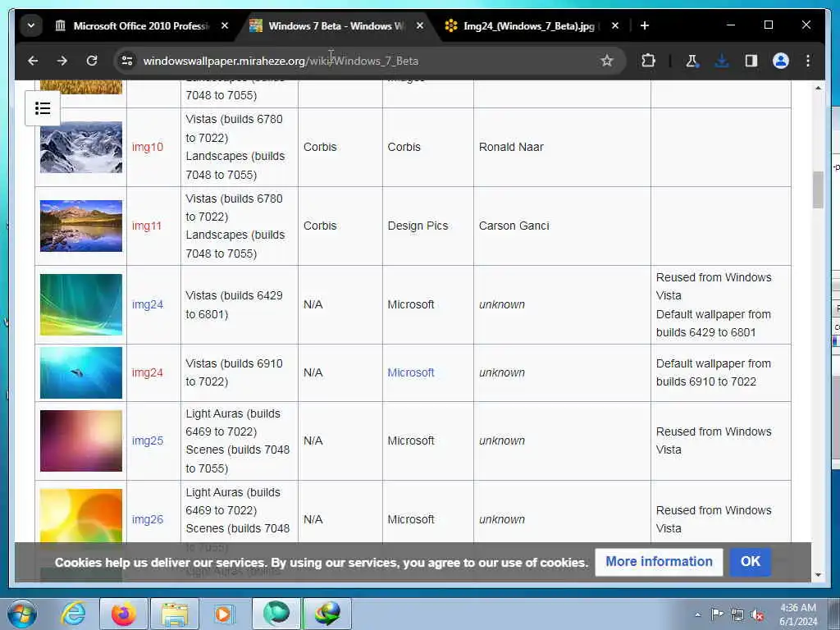Screen dimensions: 840x630
Task: Open the img26 link
Action: click(x=148, y=519)
